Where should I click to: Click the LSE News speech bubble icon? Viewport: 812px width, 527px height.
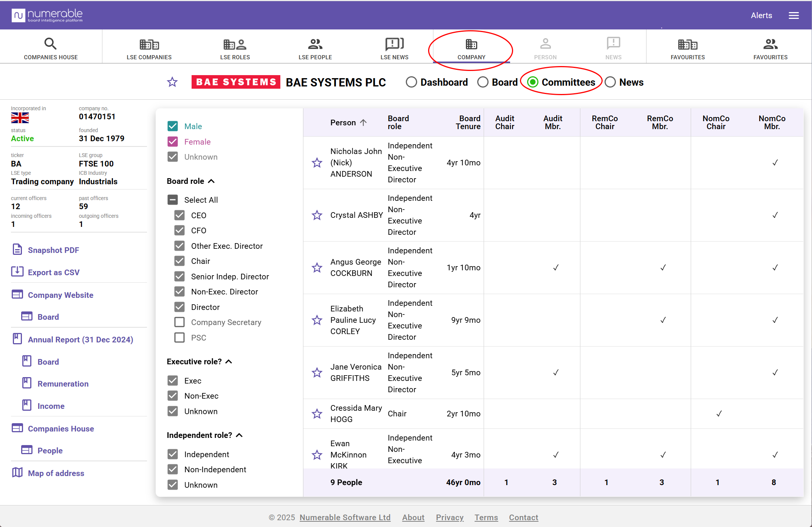click(x=394, y=44)
